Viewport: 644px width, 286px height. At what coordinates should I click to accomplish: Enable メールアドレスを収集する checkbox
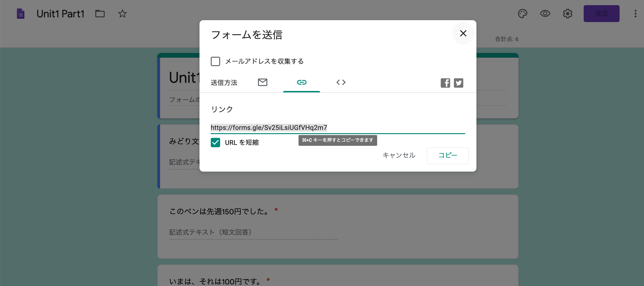215,61
